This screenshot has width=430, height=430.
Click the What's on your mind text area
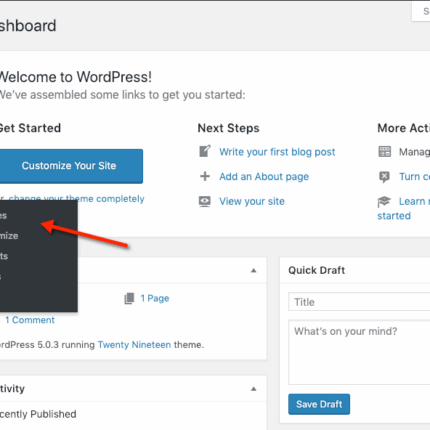coord(359,352)
